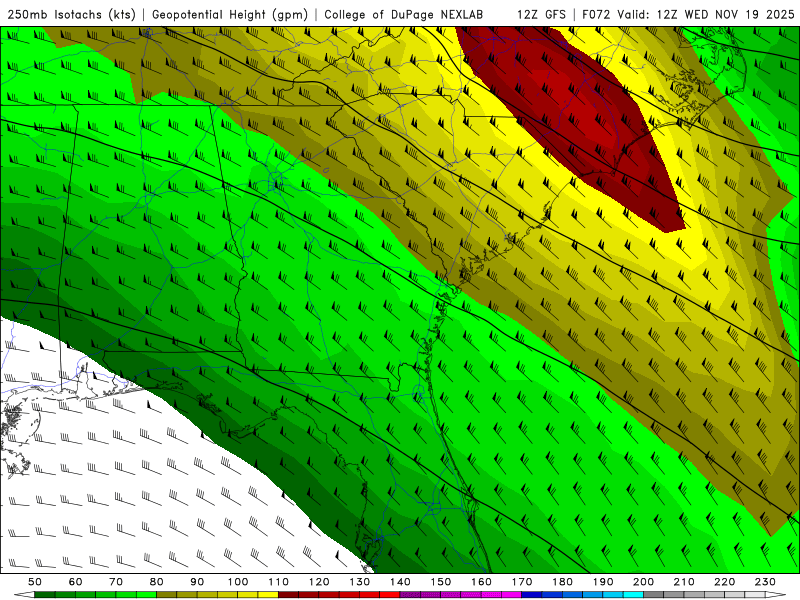Image resolution: width=800 pixels, height=600 pixels.
Task: Click the dark red swatch beginning at 110
Action: [x=288, y=595]
